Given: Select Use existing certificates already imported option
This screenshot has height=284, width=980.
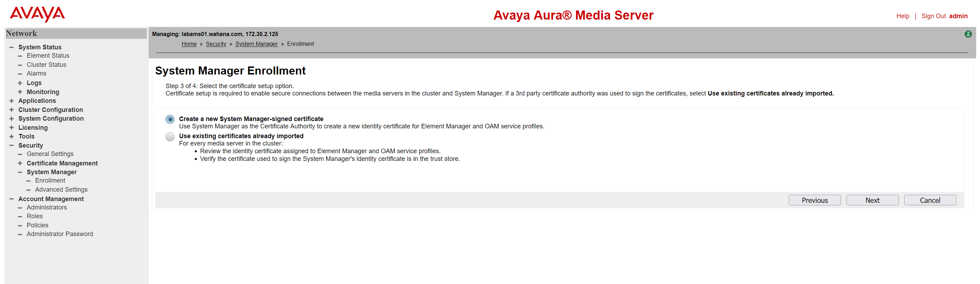Looking at the screenshot, I should (x=170, y=136).
